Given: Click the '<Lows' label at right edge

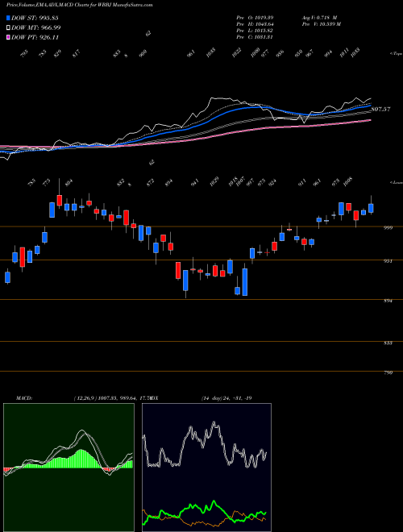Looking at the screenshot, I should click(x=396, y=182).
